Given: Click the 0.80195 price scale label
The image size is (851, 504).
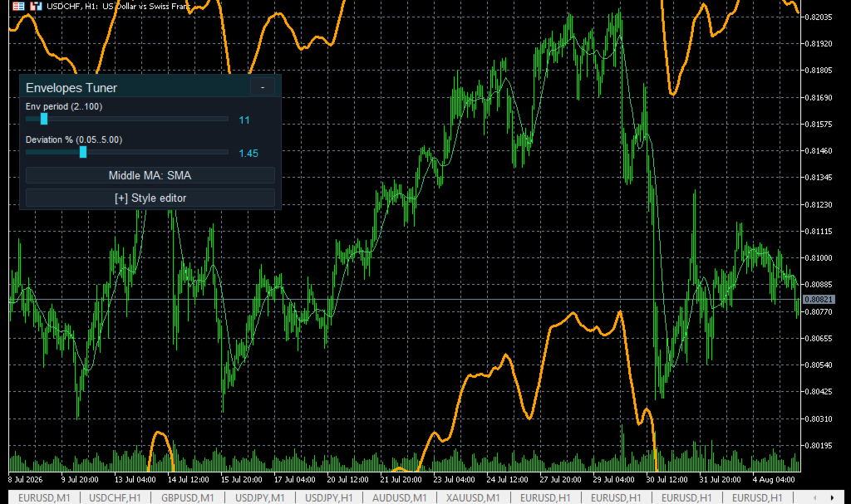Looking at the screenshot, I should point(818,445).
